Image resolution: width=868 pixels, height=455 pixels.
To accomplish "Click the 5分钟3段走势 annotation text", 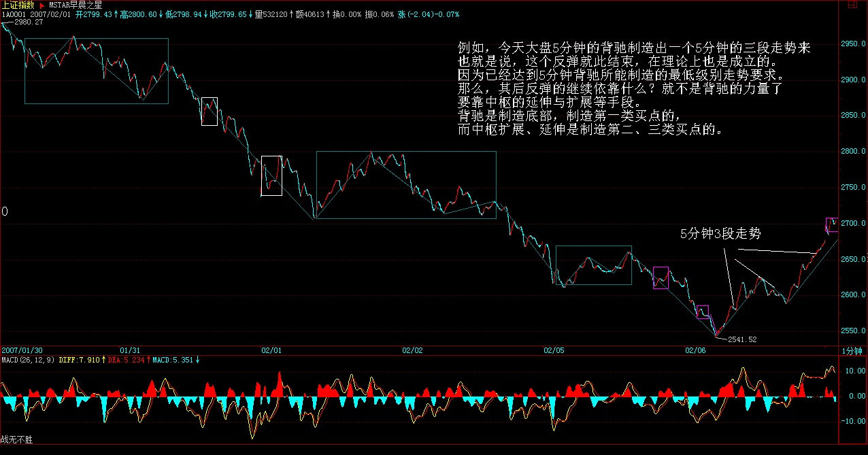I will (720, 234).
